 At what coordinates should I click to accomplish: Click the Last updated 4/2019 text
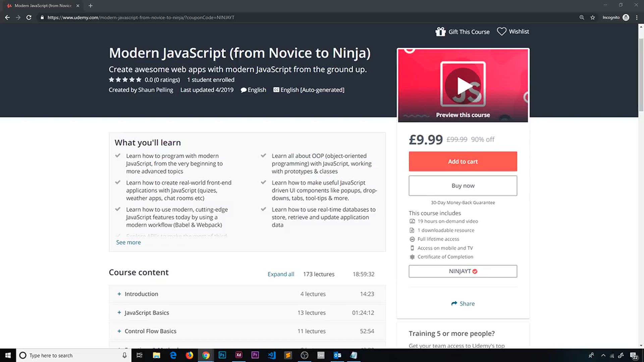(207, 90)
